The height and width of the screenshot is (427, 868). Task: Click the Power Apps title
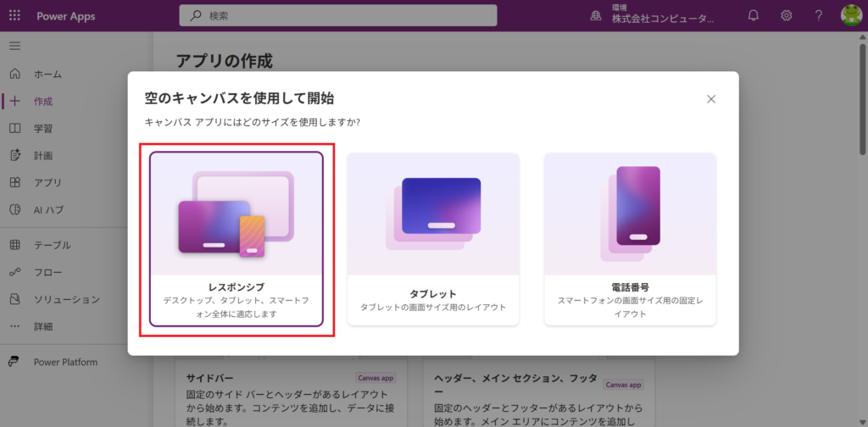(x=66, y=16)
